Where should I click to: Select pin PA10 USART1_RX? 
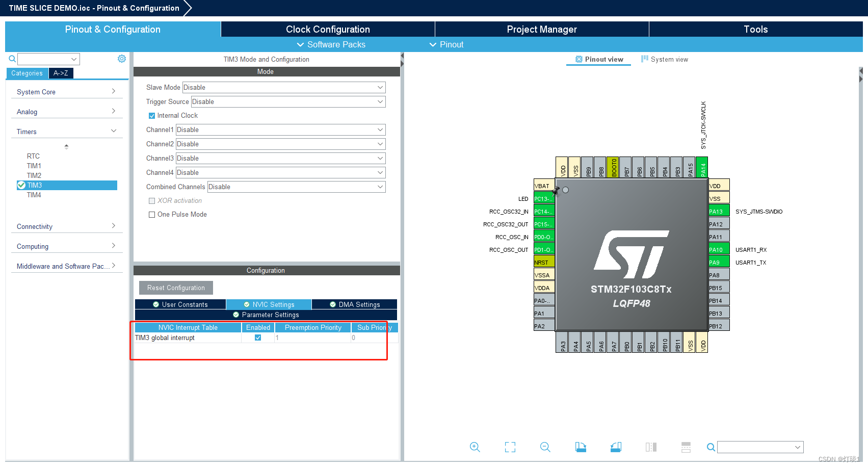pos(719,249)
